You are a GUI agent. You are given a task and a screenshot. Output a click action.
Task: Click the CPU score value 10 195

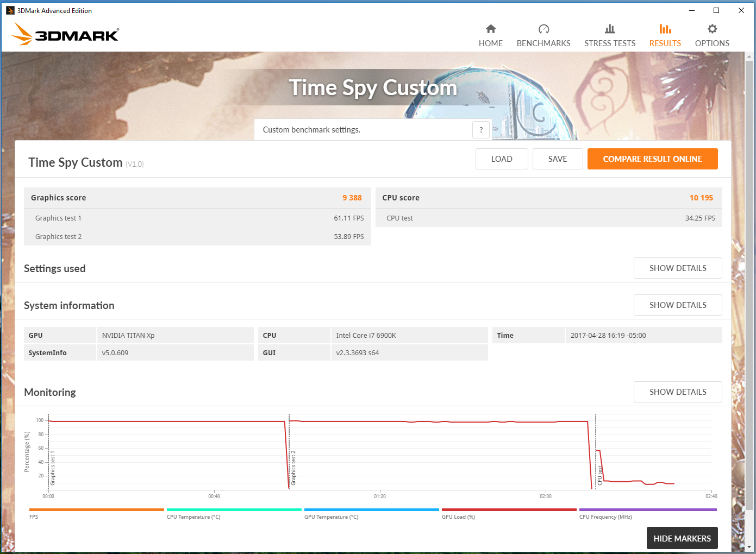click(x=701, y=198)
